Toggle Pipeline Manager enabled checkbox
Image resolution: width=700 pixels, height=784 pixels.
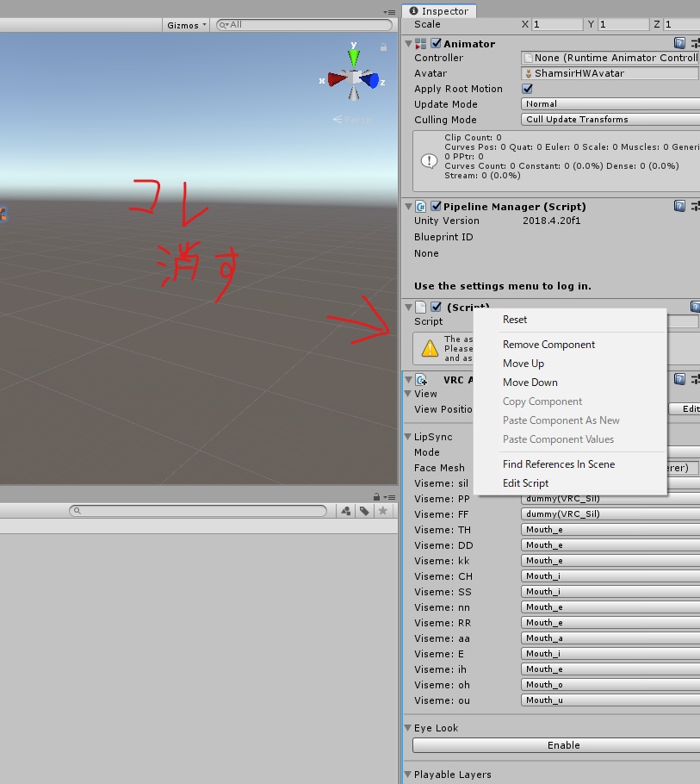point(437,206)
